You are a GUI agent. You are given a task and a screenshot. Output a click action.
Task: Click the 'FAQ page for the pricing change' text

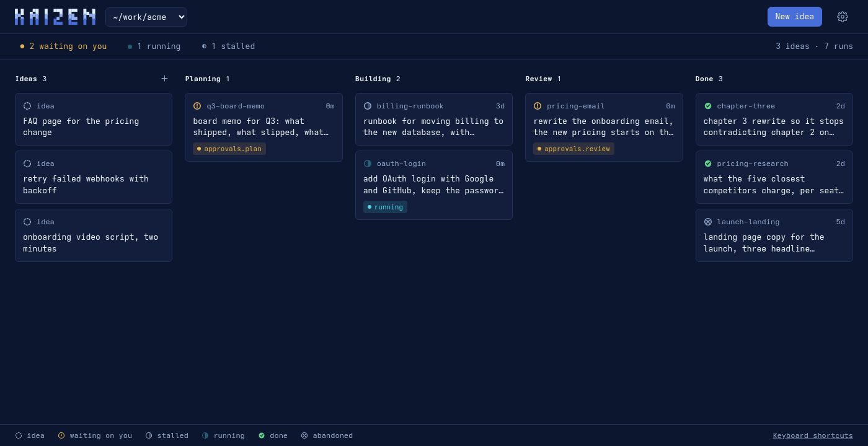(81, 127)
